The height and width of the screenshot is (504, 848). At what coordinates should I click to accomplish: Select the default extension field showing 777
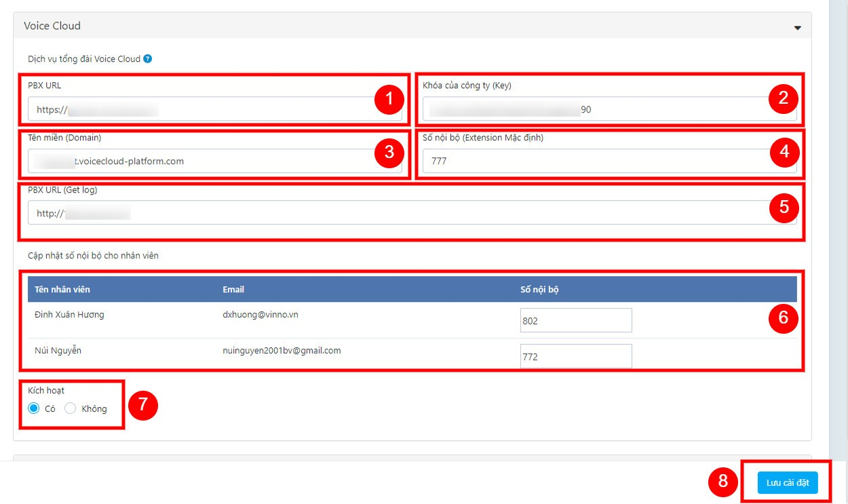(597, 161)
